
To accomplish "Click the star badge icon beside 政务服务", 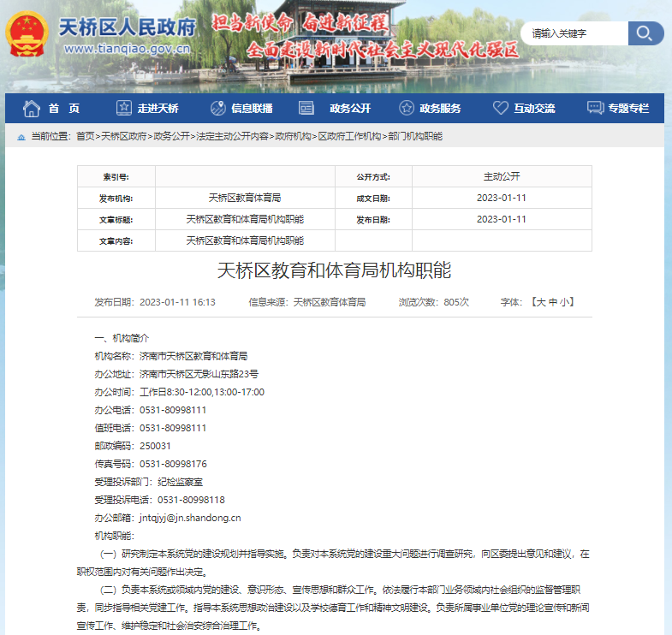I will [x=407, y=108].
